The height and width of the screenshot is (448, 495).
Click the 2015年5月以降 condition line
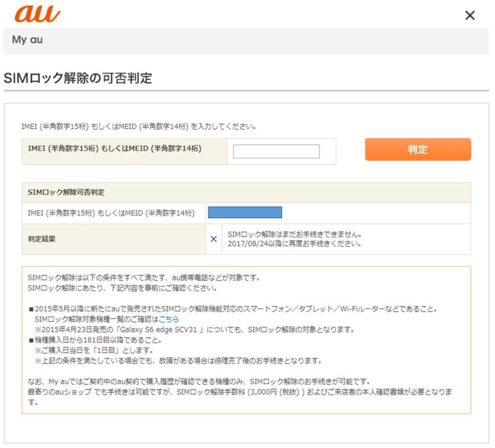233,309
